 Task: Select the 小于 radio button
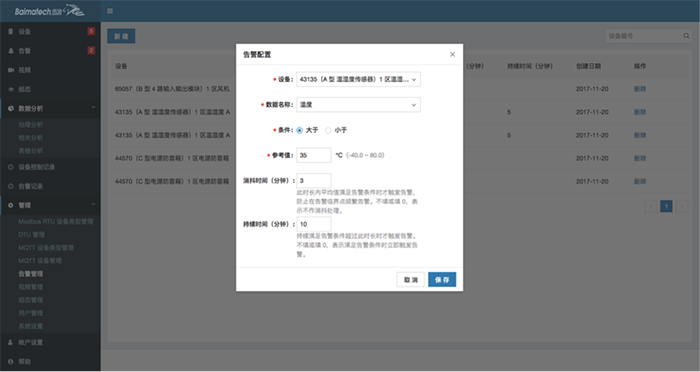(x=328, y=130)
